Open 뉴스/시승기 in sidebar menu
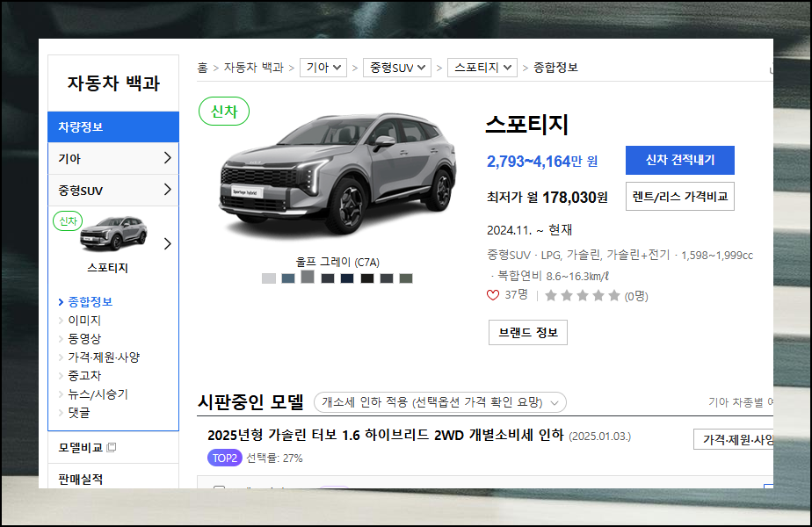This screenshot has height=527, width=812. click(x=98, y=394)
